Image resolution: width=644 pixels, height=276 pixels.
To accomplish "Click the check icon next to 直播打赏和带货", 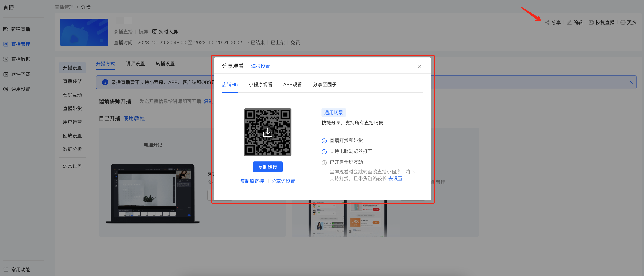I will [324, 141].
